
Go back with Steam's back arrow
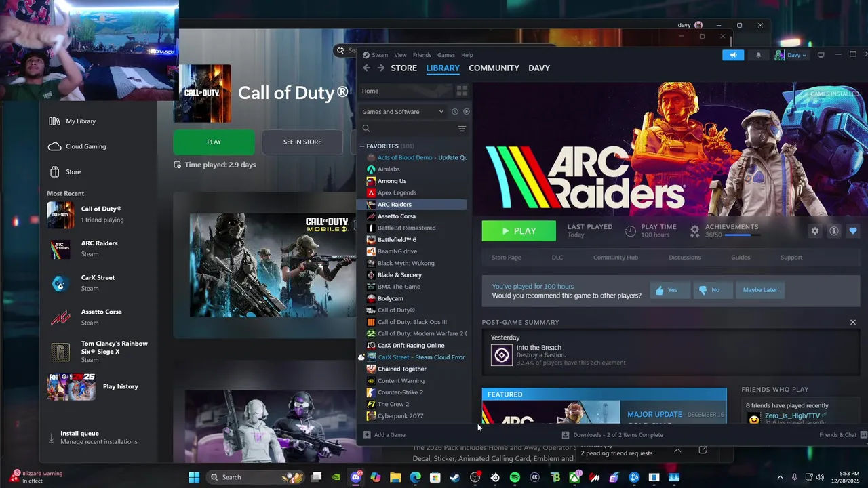coord(366,68)
